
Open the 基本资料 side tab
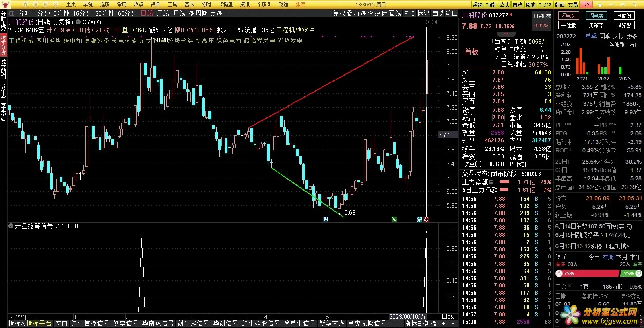click(4, 112)
